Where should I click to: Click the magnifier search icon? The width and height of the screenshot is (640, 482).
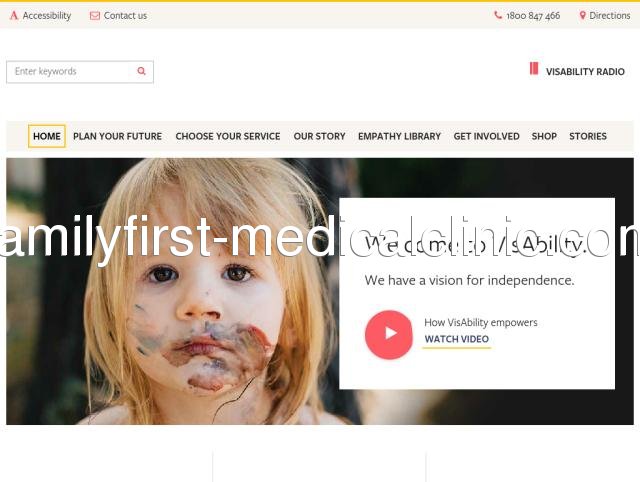(x=142, y=71)
